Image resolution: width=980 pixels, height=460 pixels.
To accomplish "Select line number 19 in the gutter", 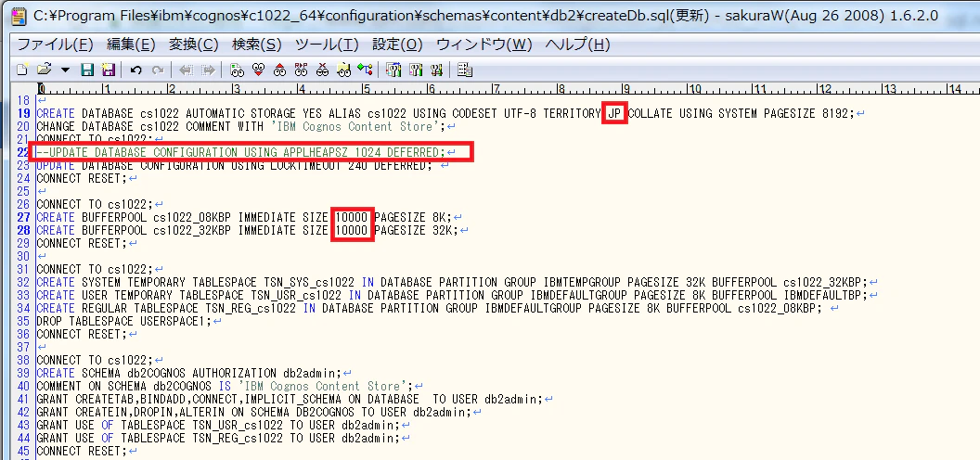I will 23,114.
